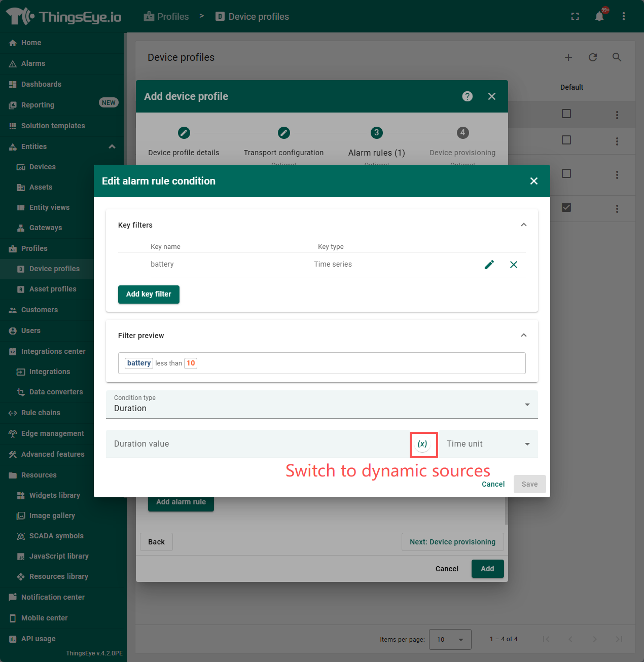The width and height of the screenshot is (644, 662).
Task: Cancel the alarm rule condition edit
Action: (493, 484)
